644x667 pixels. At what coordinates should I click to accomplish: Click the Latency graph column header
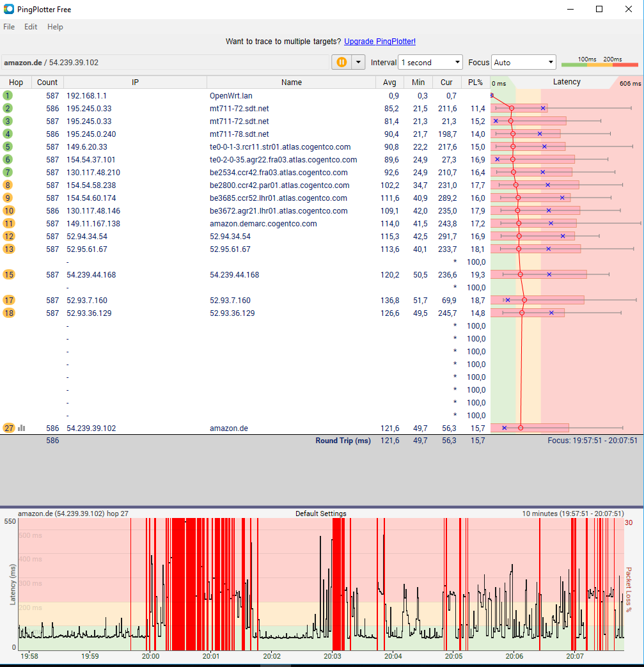coord(567,82)
